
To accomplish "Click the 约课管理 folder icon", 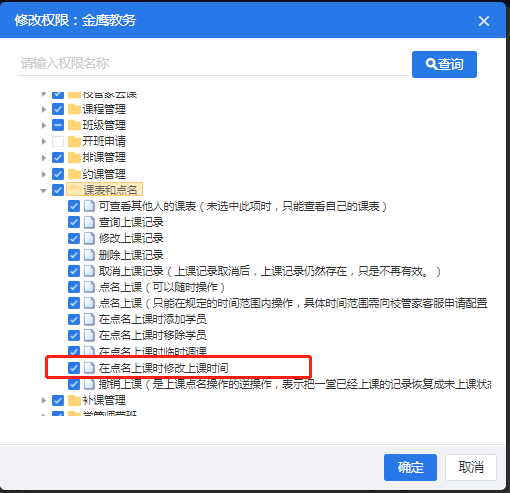I will pos(74,174).
